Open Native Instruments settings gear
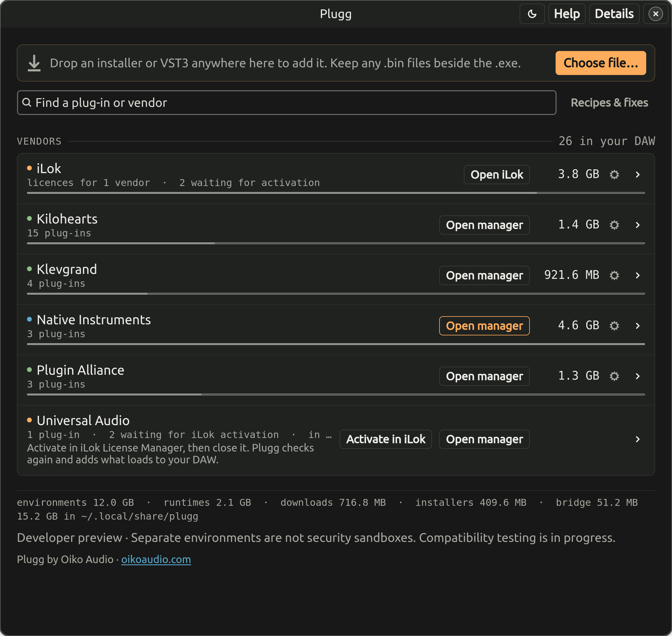672x636 pixels. [614, 326]
